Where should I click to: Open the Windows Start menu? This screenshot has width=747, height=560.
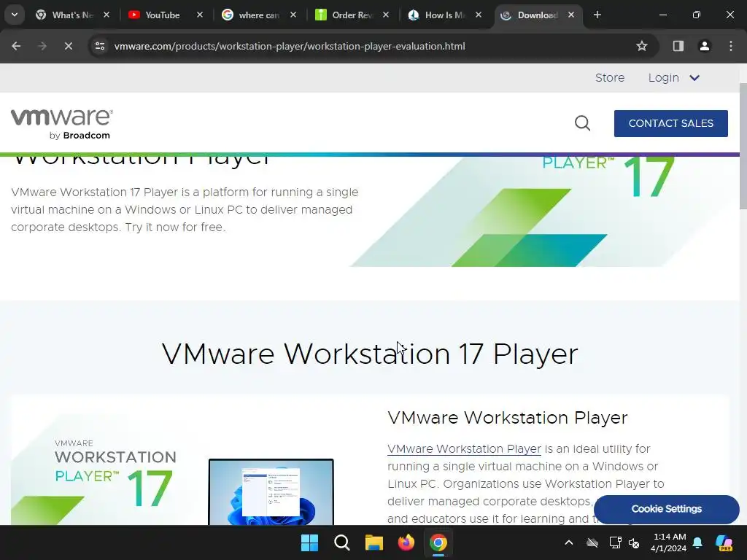(x=309, y=542)
